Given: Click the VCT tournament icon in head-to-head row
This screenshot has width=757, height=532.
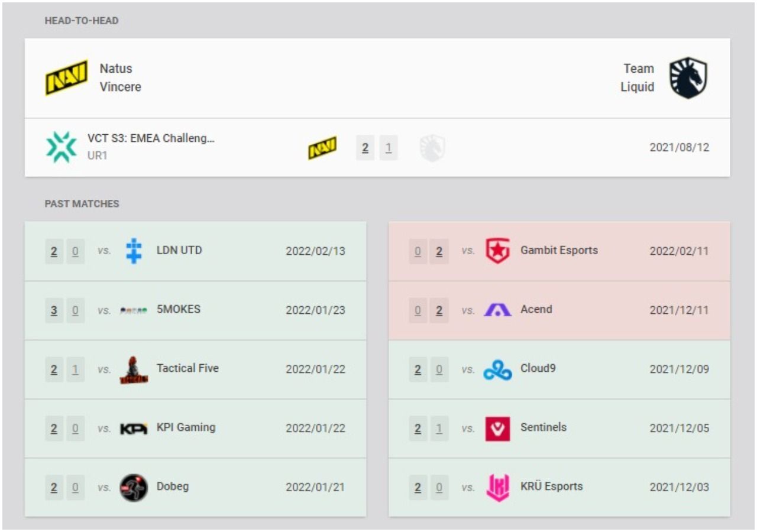Looking at the screenshot, I should click(x=62, y=147).
